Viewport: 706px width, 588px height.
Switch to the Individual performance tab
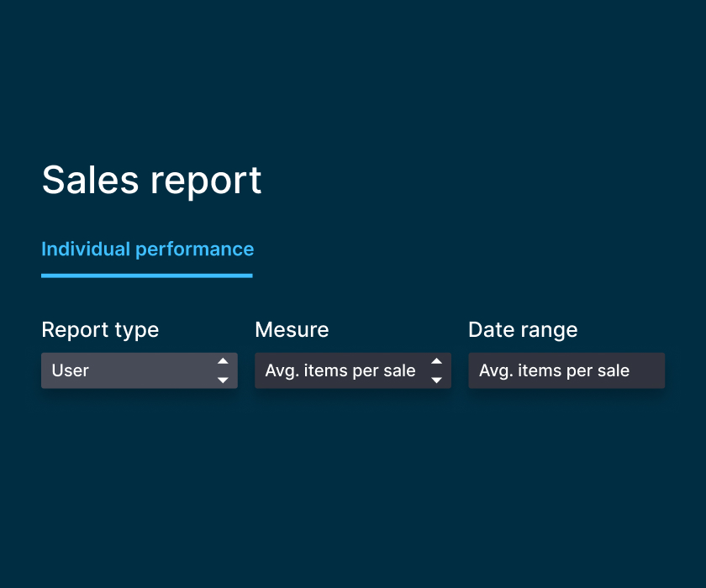[x=147, y=249]
